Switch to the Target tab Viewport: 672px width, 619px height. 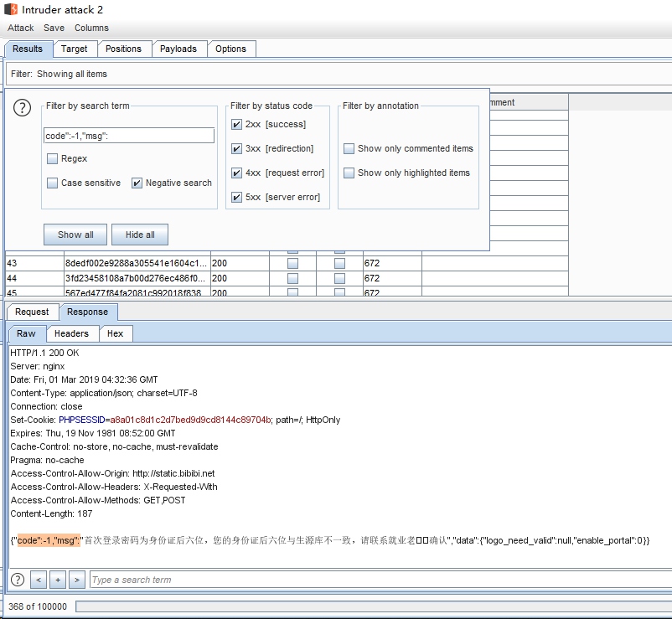click(74, 49)
